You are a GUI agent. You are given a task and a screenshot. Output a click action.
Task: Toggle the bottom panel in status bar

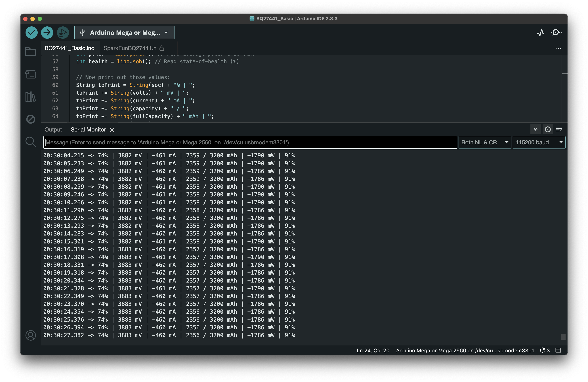[558, 350]
